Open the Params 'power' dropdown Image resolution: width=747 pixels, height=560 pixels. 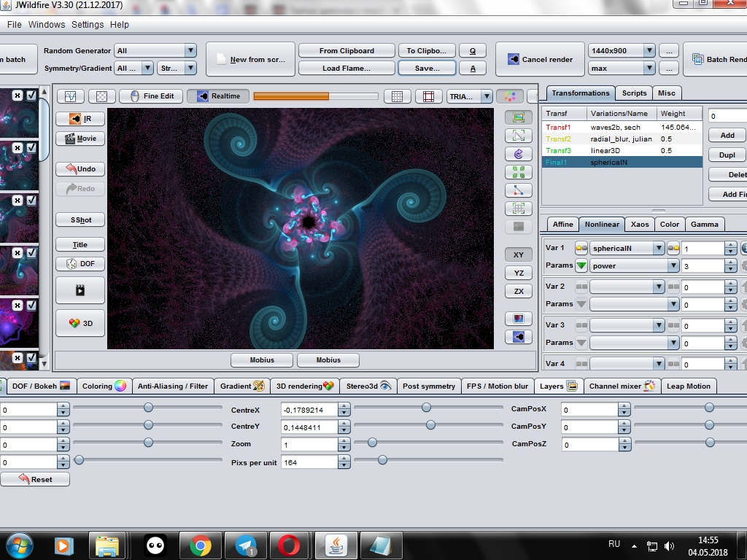[x=634, y=265]
